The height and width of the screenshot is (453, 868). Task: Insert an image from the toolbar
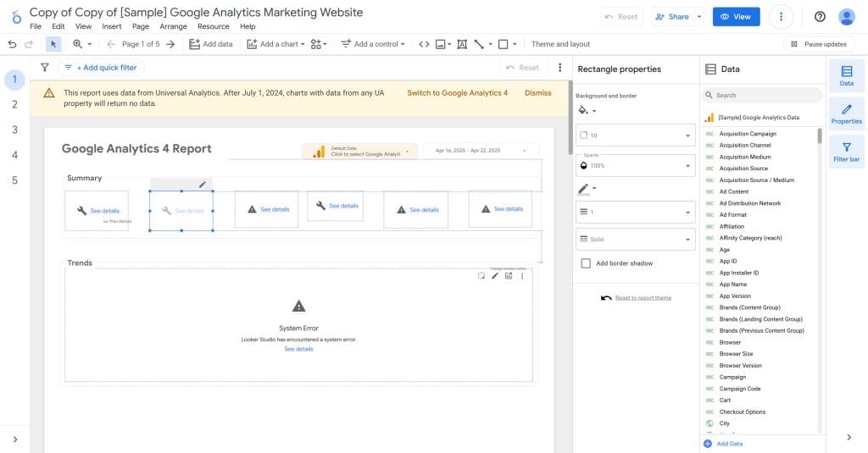(442, 44)
